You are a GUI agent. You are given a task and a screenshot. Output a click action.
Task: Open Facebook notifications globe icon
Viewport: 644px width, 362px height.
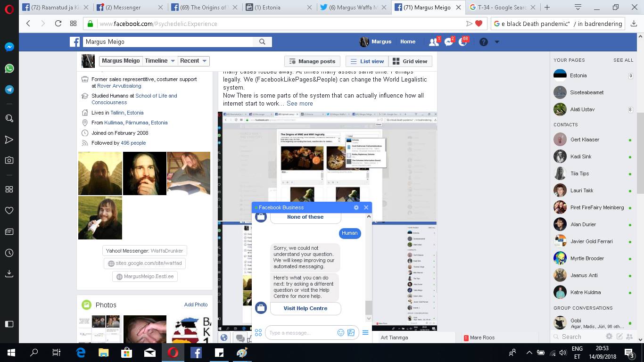[x=463, y=42]
